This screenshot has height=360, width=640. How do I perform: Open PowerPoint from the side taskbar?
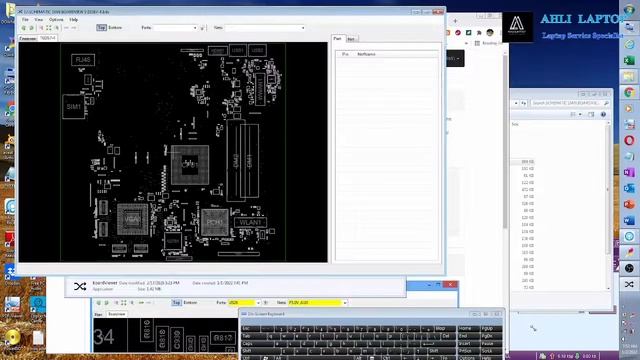(629, 204)
